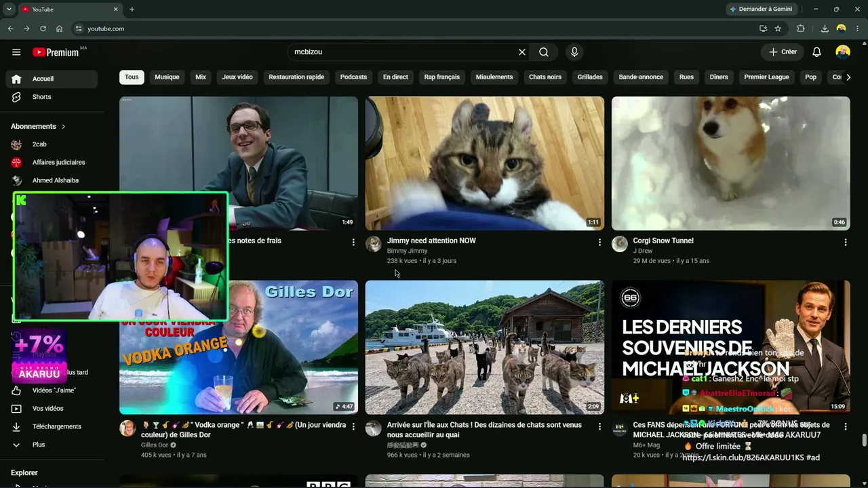This screenshot has width=868, height=488.
Task: Select the Restauration rapide filter chip
Action: 296,77
